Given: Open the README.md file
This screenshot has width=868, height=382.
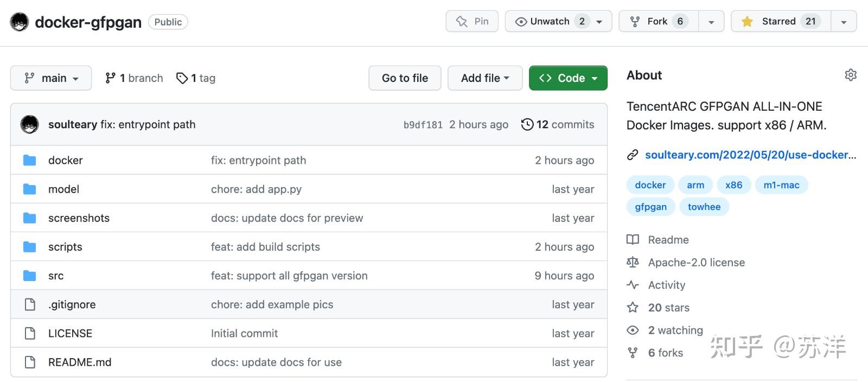Looking at the screenshot, I should coord(80,362).
